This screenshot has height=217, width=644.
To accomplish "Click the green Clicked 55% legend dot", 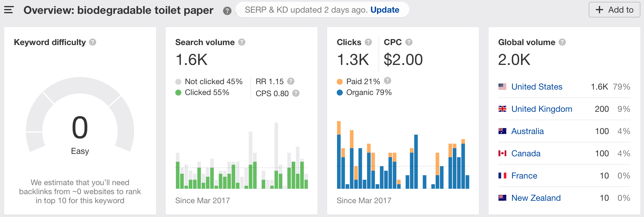I will click(178, 93).
